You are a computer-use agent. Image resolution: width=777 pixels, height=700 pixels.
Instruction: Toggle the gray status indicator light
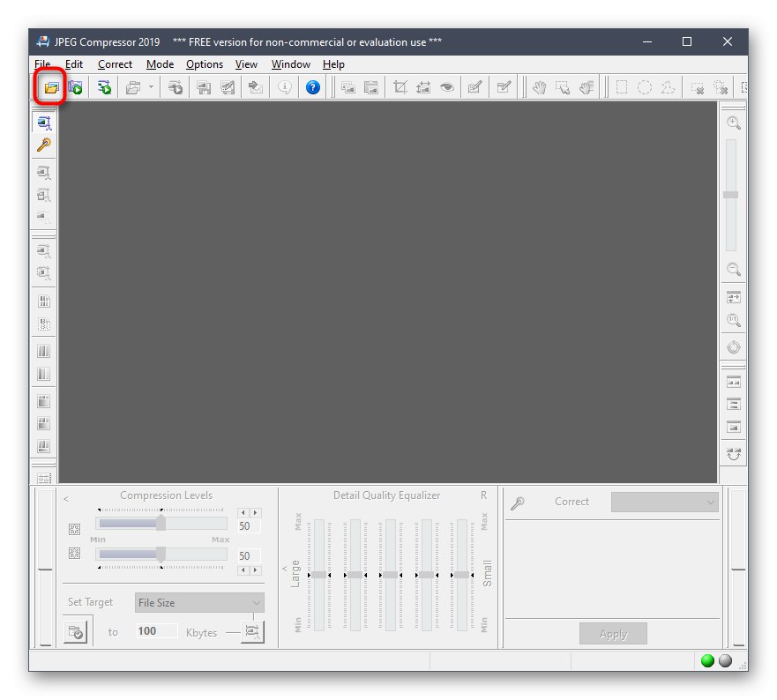click(725, 660)
